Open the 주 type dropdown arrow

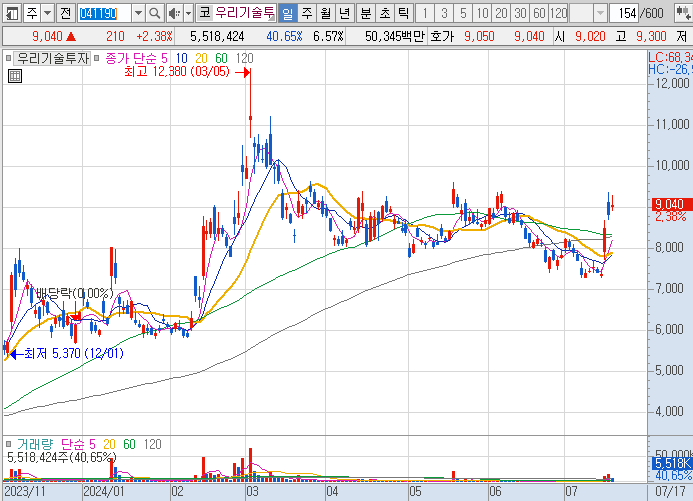(47, 13)
